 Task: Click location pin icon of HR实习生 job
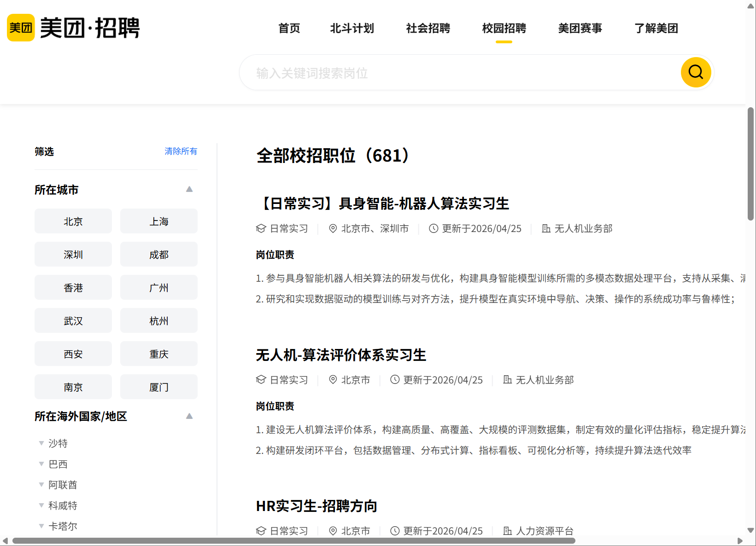click(333, 531)
